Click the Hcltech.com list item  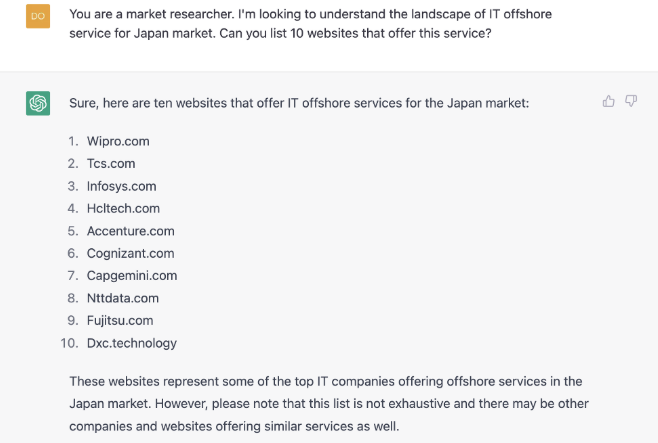pyautogui.click(x=123, y=208)
